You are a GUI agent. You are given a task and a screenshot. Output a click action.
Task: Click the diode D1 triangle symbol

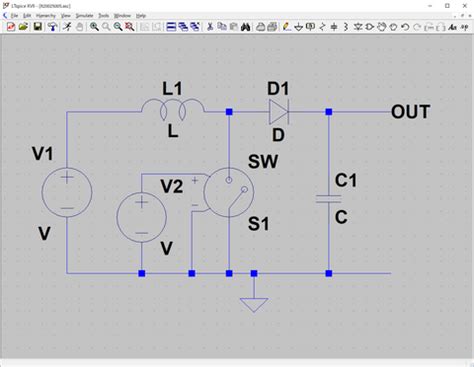point(279,112)
